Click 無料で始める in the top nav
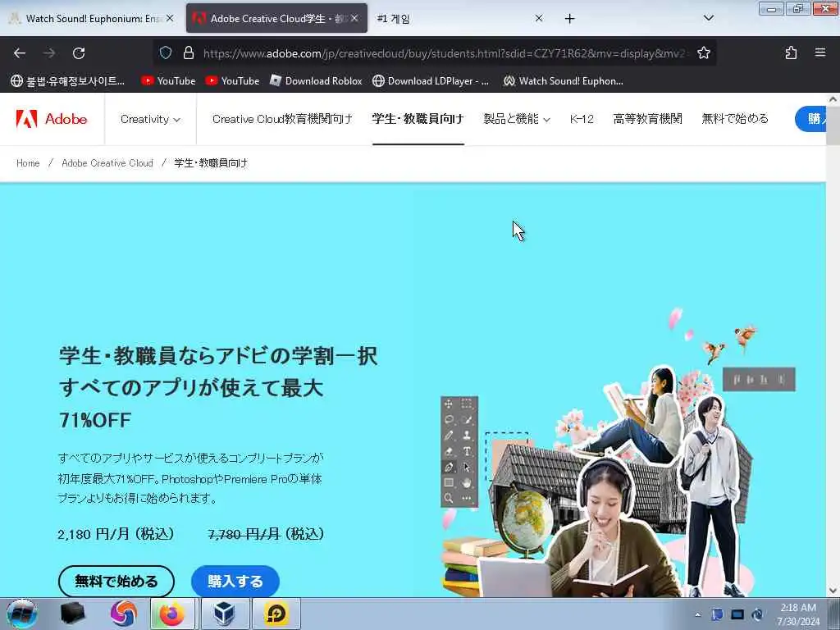The image size is (840, 630). coord(735,119)
